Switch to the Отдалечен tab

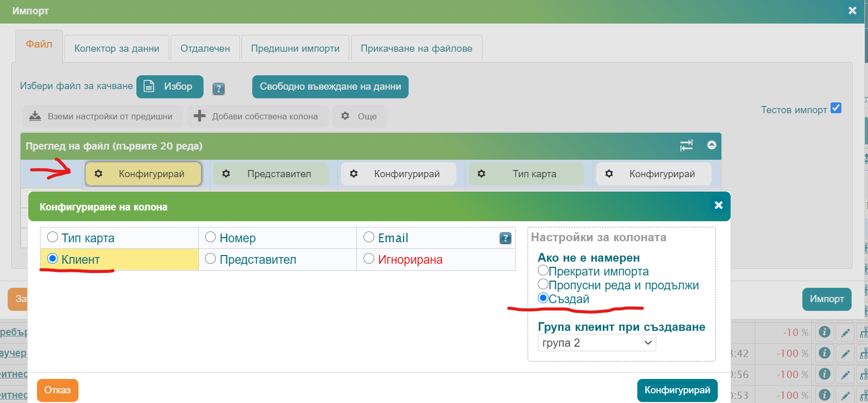pyautogui.click(x=205, y=48)
